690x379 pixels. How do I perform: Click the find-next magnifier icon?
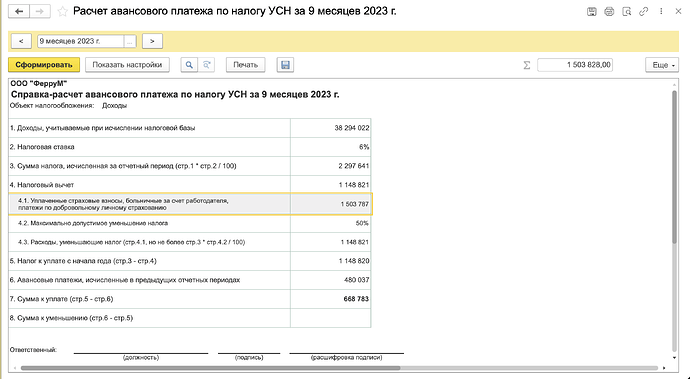pos(206,65)
